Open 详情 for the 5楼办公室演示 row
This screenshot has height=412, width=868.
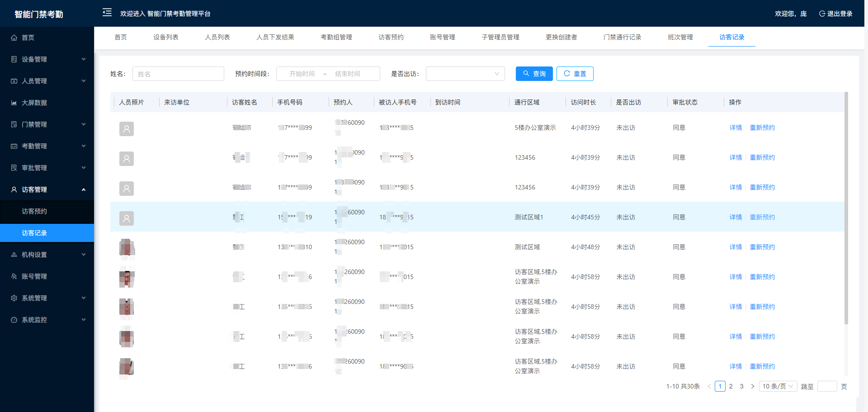click(x=736, y=128)
